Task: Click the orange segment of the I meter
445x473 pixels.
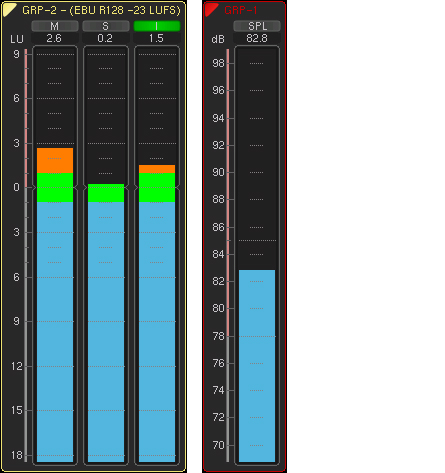Action: (157, 169)
